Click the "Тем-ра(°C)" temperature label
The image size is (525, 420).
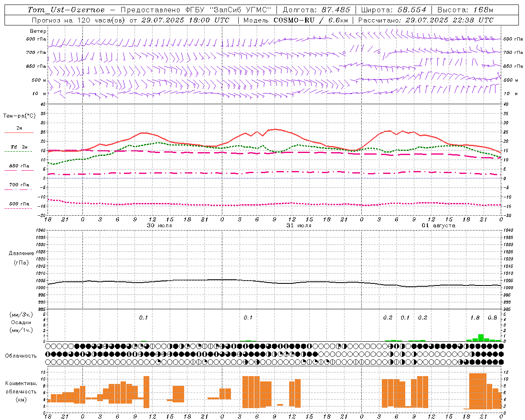click(x=19, y=116)
